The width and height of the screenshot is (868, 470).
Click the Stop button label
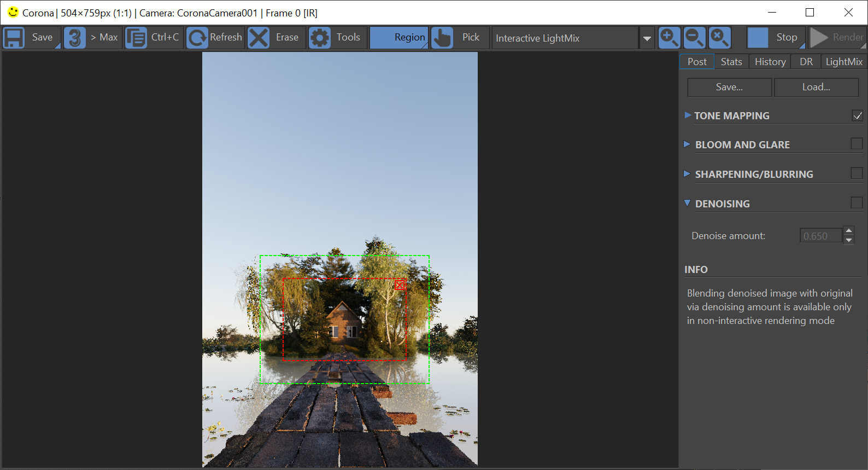(x=787, y=37)
